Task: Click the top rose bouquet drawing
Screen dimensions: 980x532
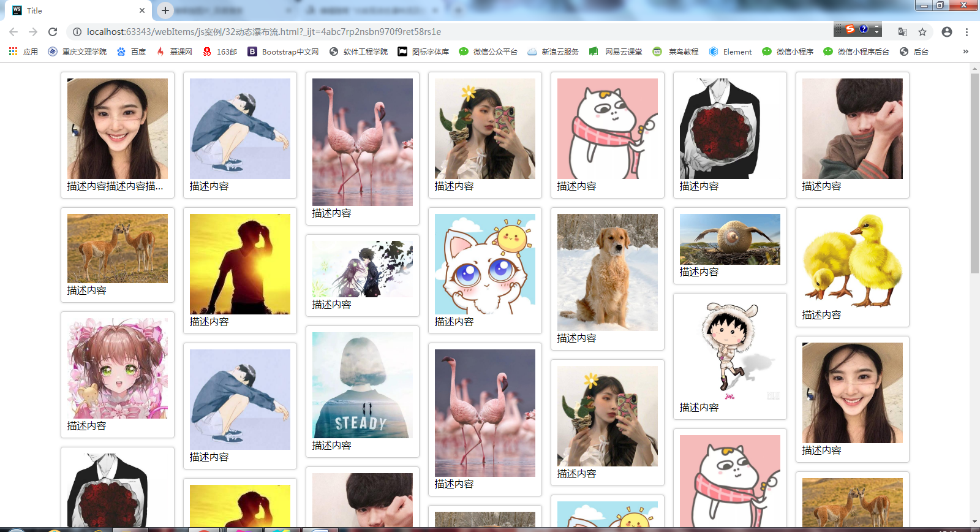Action: 730,129
